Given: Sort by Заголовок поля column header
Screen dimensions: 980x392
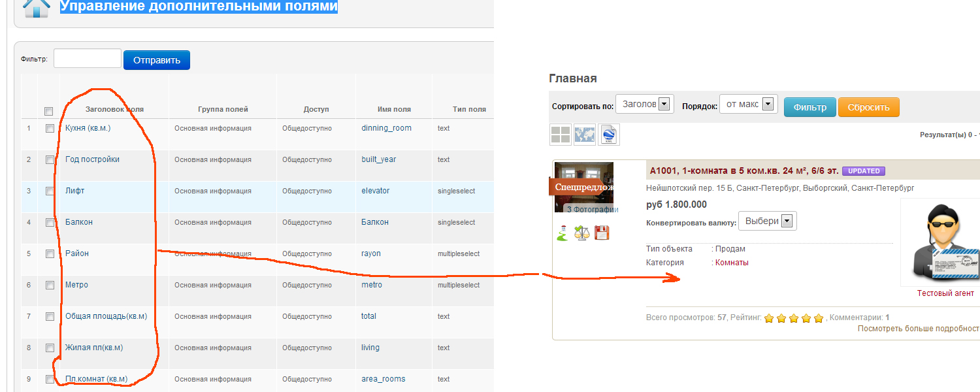Looking at the screenshot, I should (114, 109).
